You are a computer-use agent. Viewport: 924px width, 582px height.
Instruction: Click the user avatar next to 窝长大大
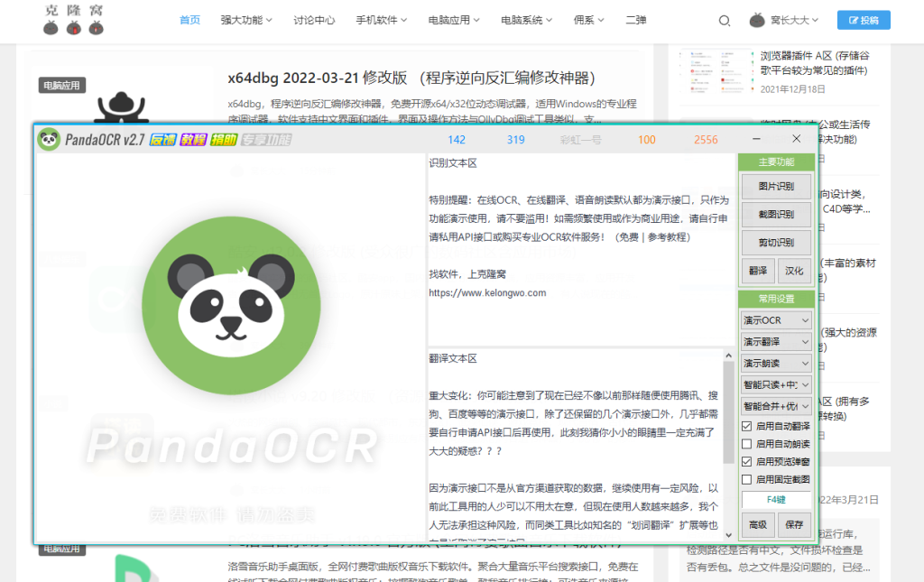[757, 20]
